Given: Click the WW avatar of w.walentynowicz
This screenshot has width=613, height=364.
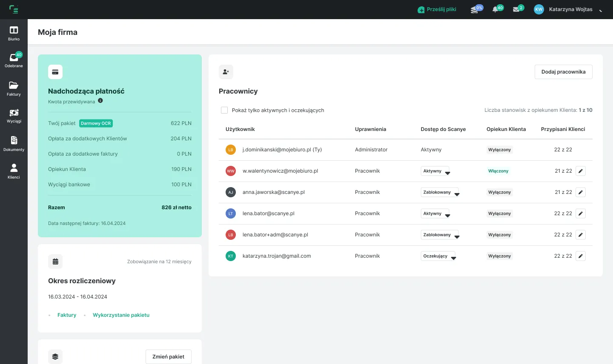Looking at the screenshot, I should (x=231, y=171).
